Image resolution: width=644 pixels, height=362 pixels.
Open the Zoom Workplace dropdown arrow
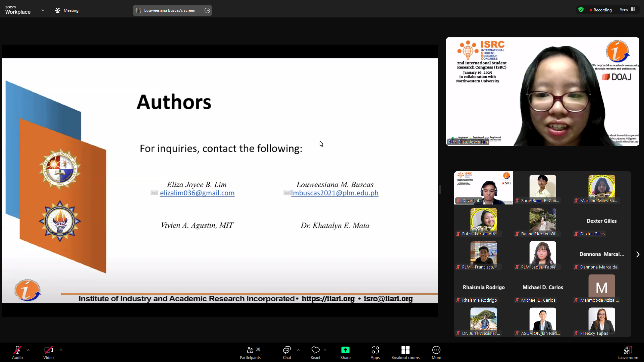click(43, 10)
